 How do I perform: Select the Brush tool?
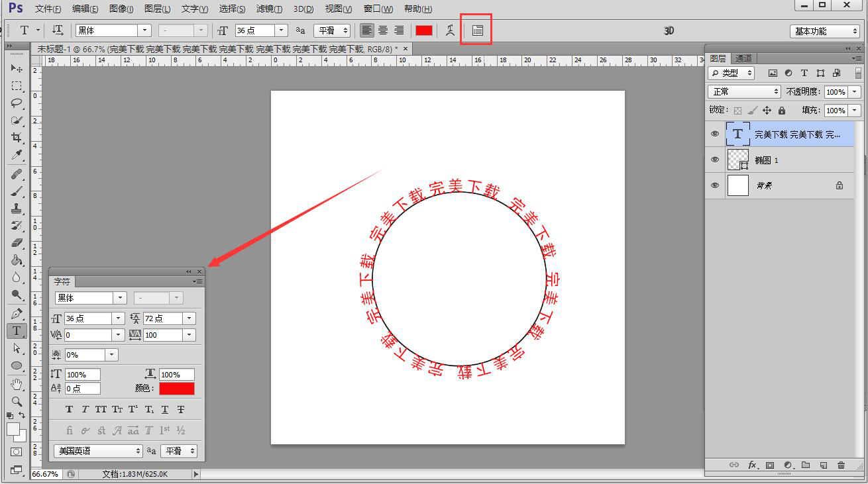coord(17,191)
